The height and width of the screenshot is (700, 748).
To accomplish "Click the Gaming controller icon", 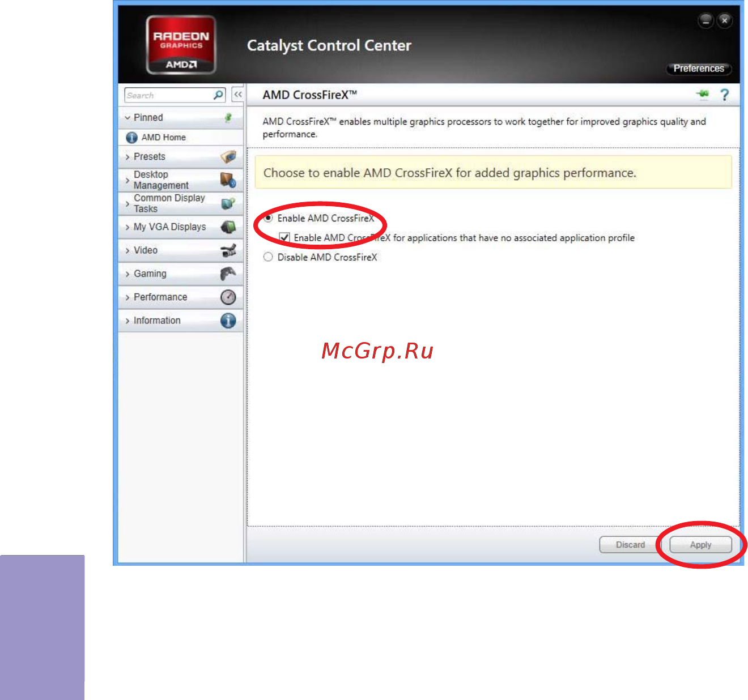I will point(228,274).
